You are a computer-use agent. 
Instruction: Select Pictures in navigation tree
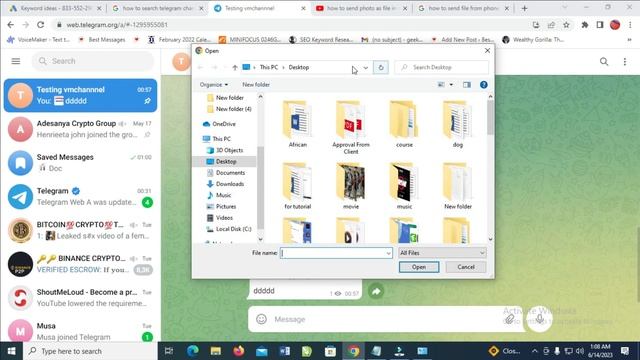(x=222, y=207)
